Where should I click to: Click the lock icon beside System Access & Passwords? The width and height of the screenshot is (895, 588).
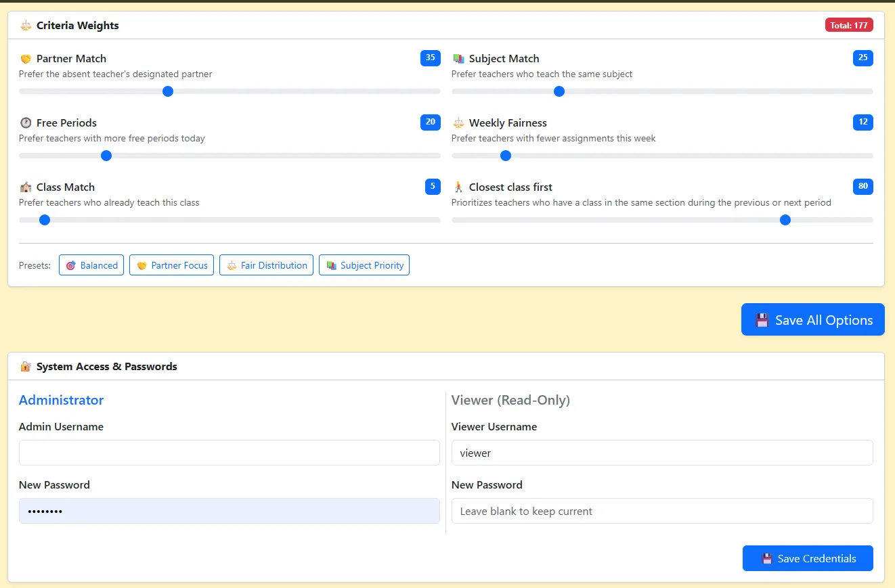pos(26,367)
